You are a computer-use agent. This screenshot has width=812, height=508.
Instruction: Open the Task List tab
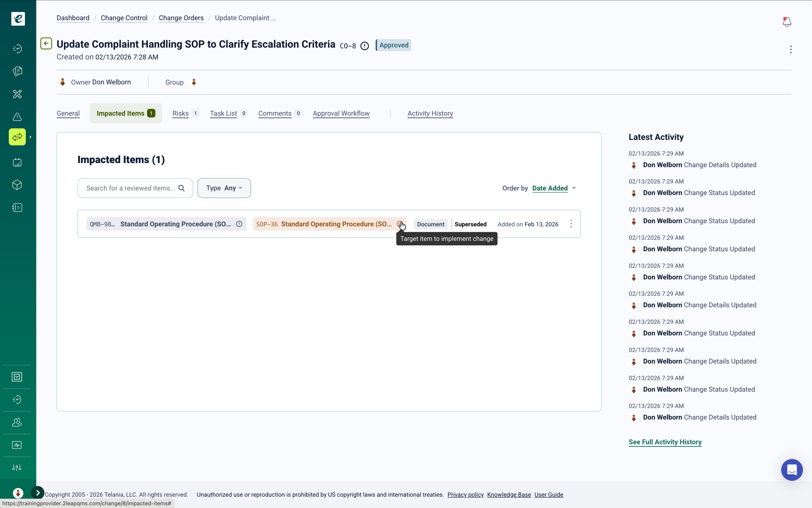tap(228, 114)
